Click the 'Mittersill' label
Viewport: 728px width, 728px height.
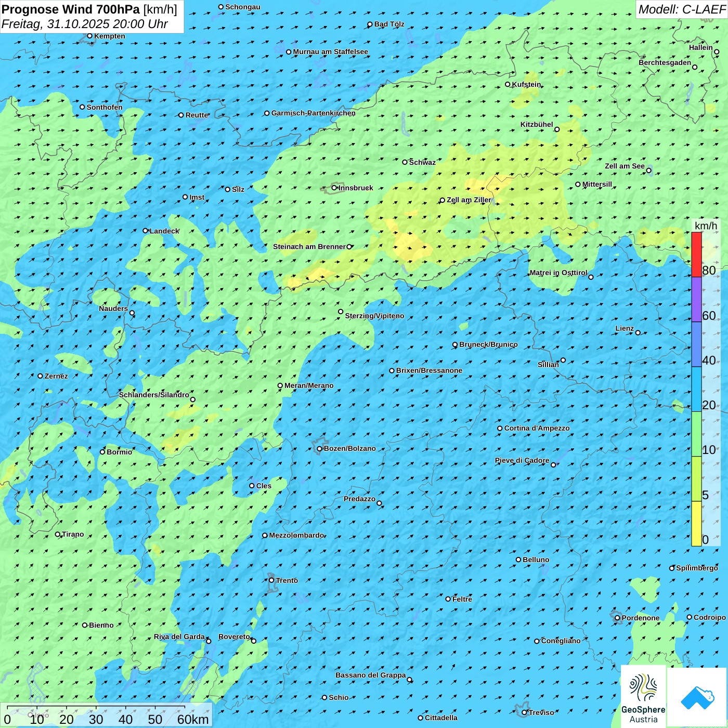[x=597, y=185]
